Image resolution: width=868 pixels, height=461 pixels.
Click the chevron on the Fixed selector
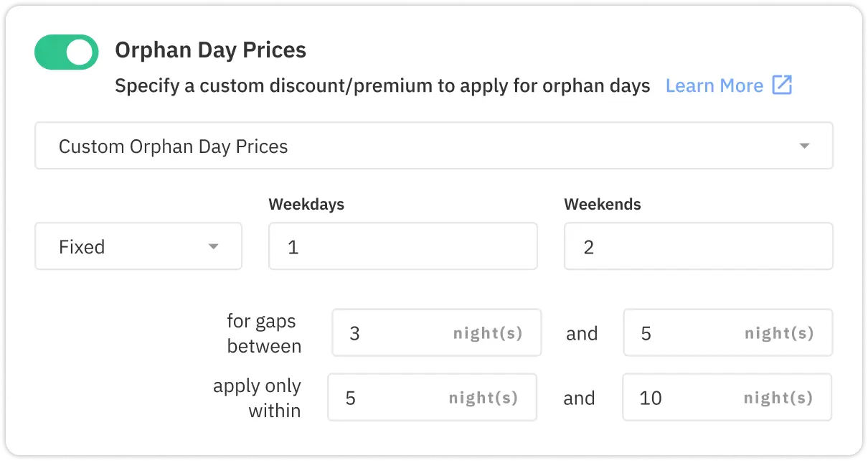[213, 246]
